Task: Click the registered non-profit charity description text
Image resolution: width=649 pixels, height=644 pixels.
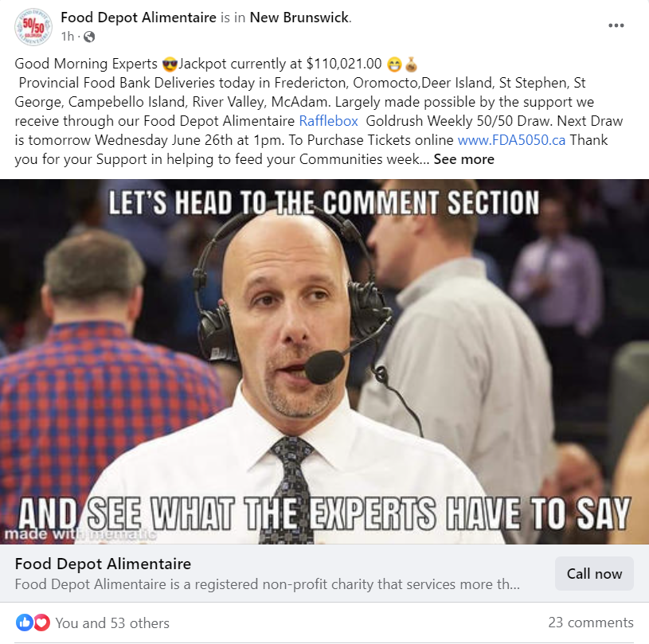Action: 267,584
